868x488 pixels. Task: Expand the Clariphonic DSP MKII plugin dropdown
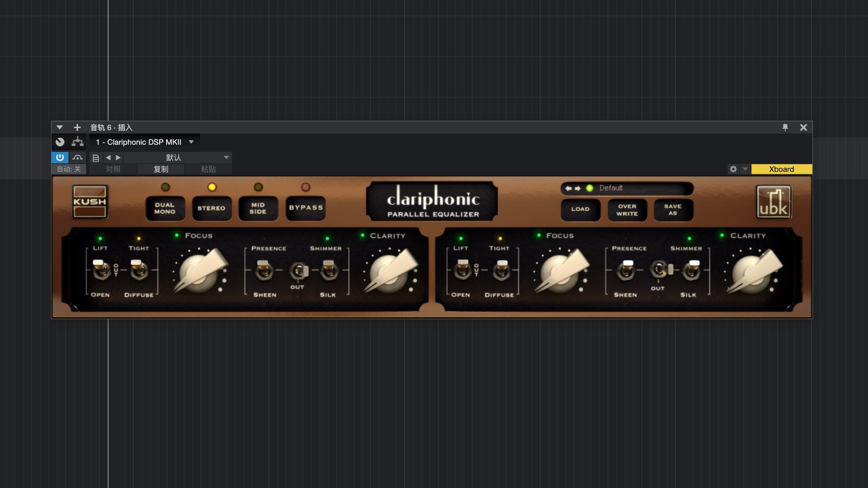(191, 142)
